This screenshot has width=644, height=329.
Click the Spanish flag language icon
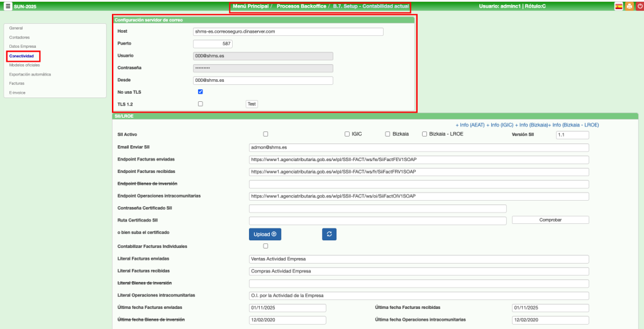pos(618,6)
